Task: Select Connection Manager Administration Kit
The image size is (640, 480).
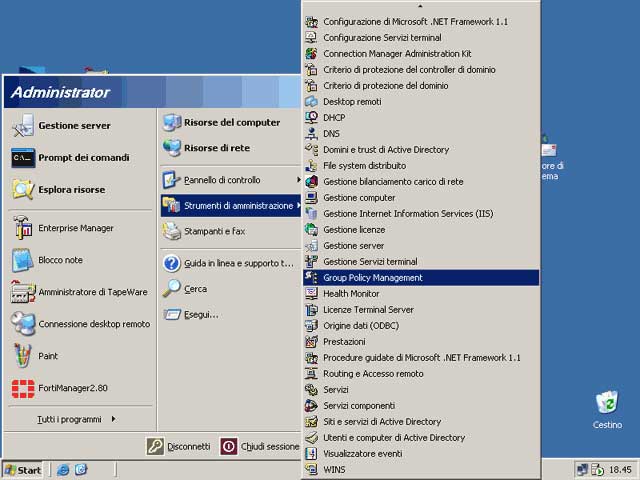Action: (421, 53)
